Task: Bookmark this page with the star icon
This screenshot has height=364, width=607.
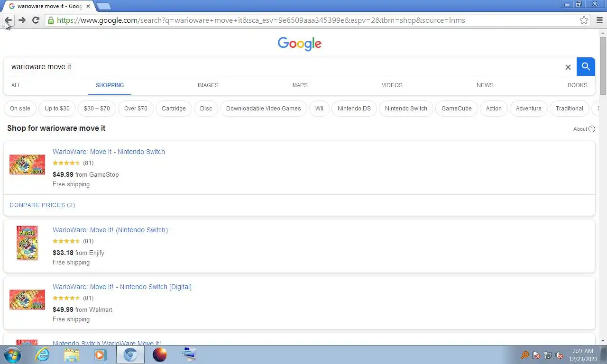Action: (x=584, y=20)
